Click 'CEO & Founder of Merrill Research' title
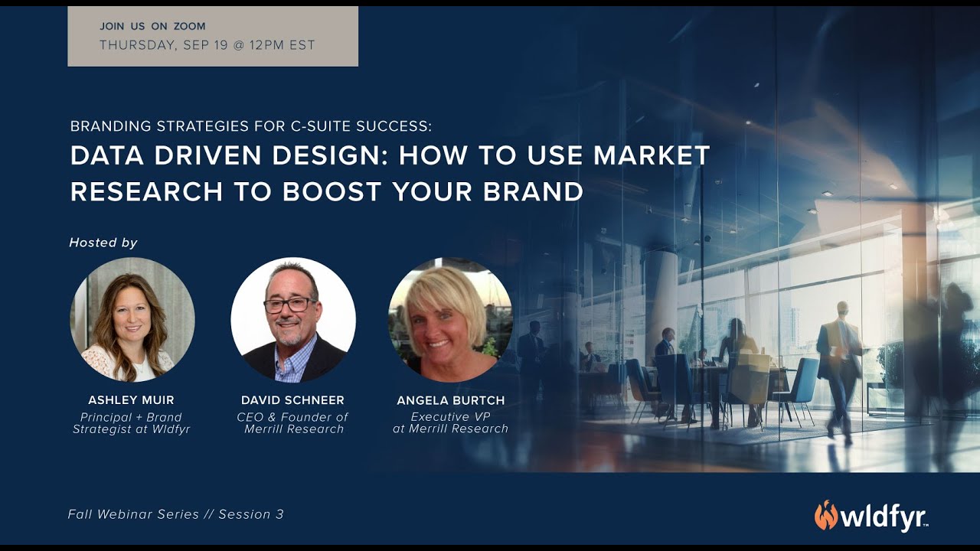Screen dimensions: 980x551 point(292,423)
